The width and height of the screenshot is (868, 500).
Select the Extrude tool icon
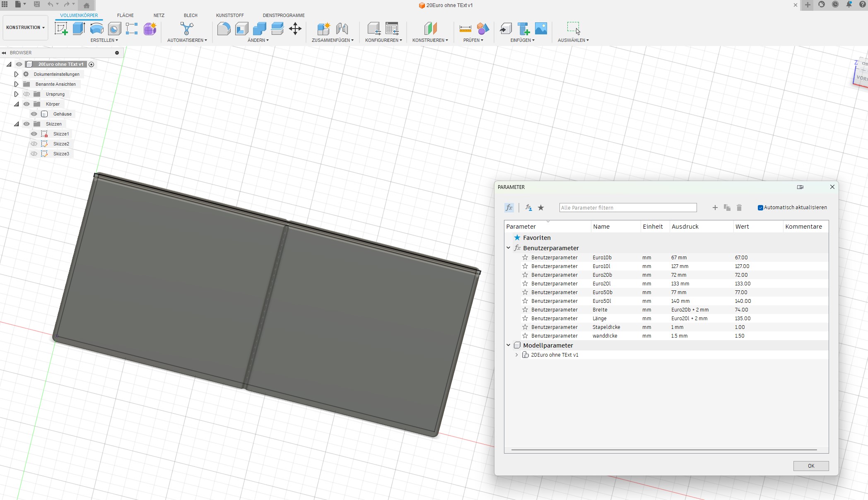(79, 29)
